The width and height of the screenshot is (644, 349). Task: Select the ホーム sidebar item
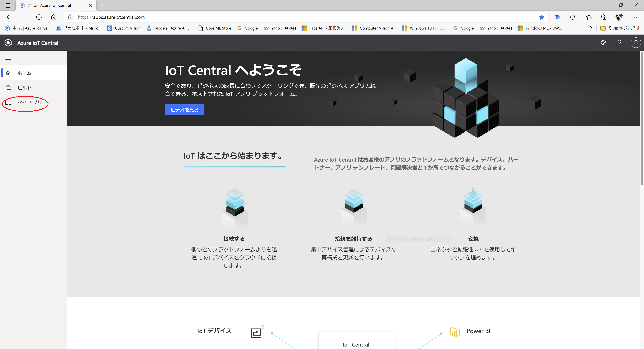tap(24, 73)
